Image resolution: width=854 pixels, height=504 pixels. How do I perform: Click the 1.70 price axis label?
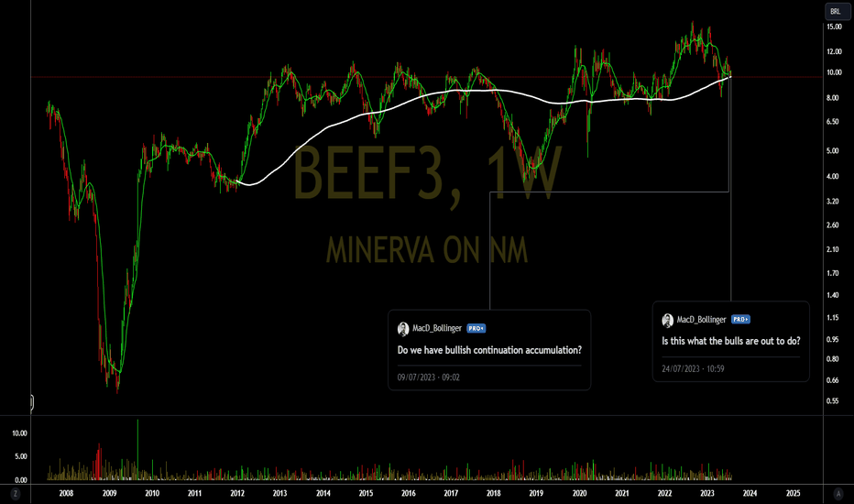pyautogui.click(x=833, y=273)
